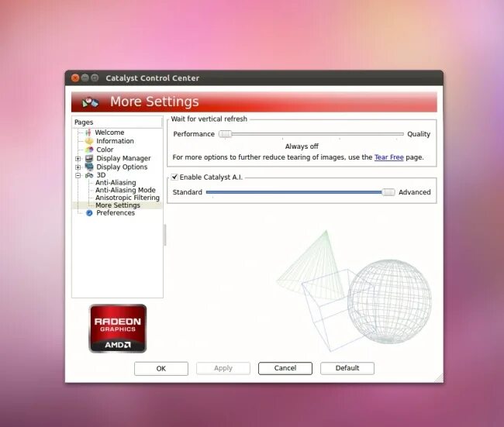Open the Preferences page
Viewport: 504px width, 427px height.
click(116, 213)
